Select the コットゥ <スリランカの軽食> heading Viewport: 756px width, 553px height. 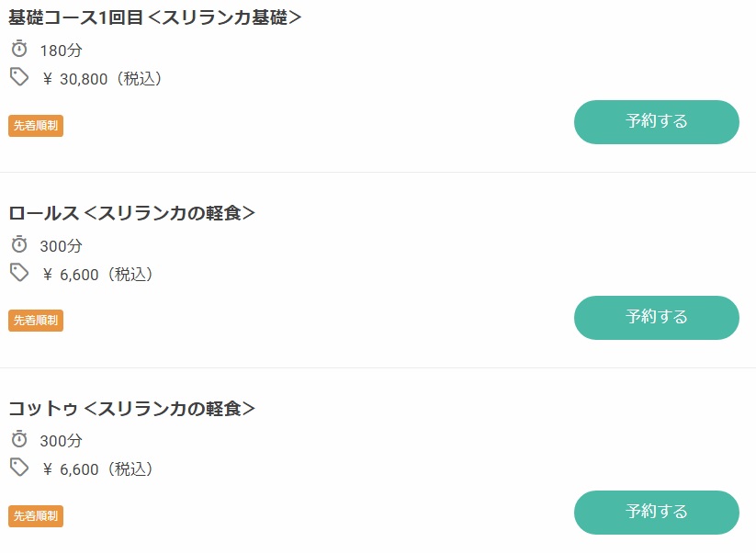tap(131, 409)
